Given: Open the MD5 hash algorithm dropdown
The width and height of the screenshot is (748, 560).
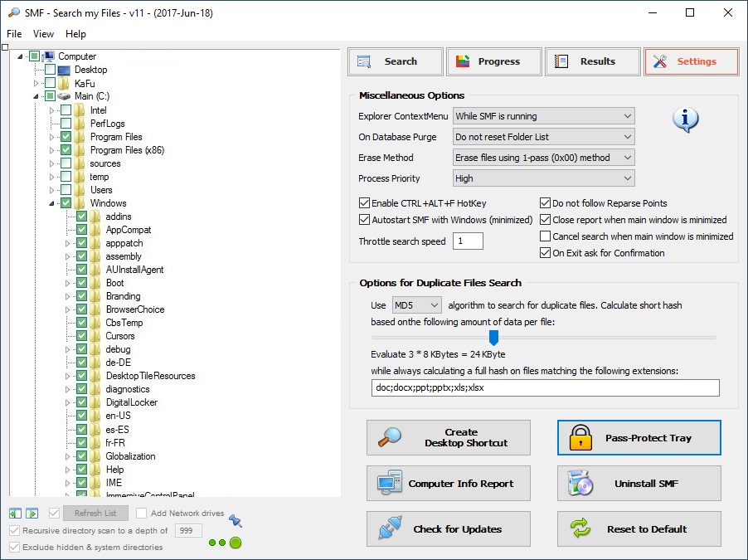Looking at the screenshot, I should click(417, 305).
